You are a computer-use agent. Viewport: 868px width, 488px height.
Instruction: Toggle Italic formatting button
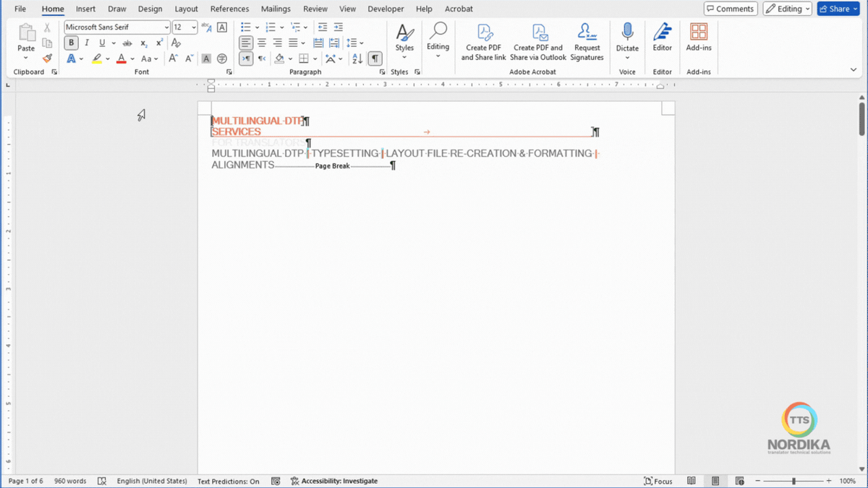pyautogui.click(x=87, y=43)
